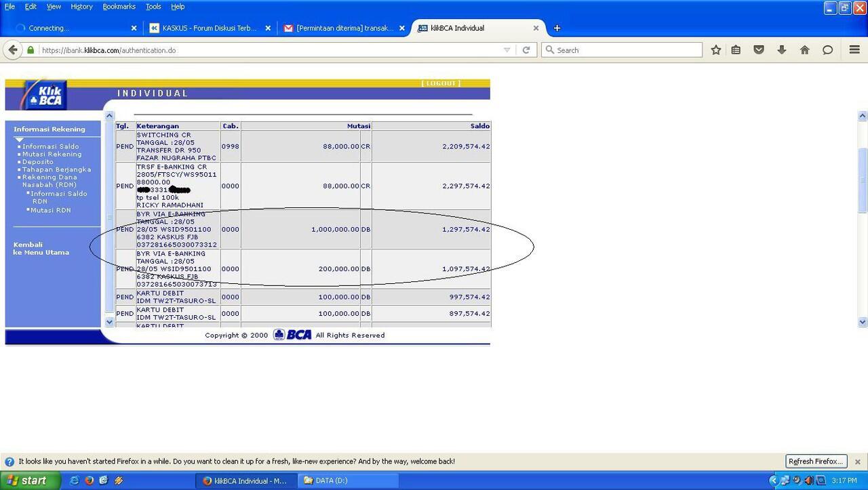868x490 pixels.
Task: Launch Internet Explorer from quick launch
Action: click(74, 481)
